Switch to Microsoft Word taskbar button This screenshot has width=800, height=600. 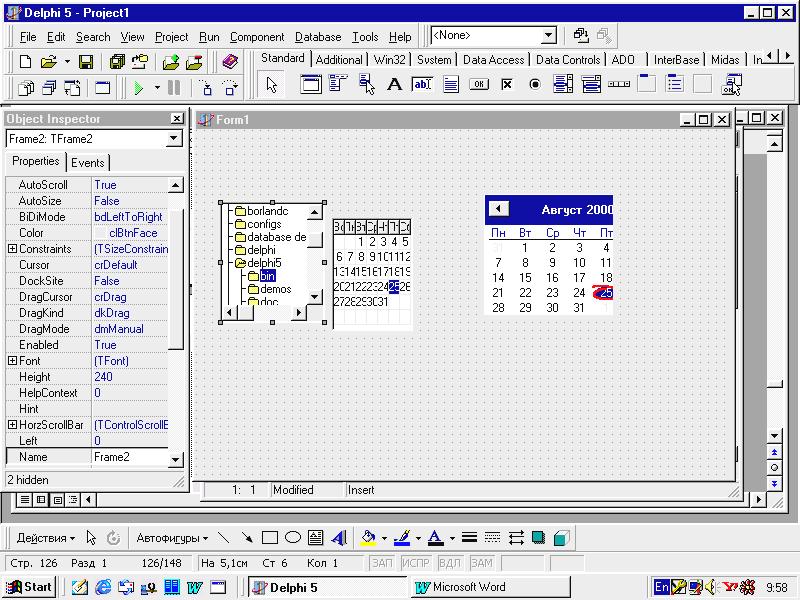[490, 587]
